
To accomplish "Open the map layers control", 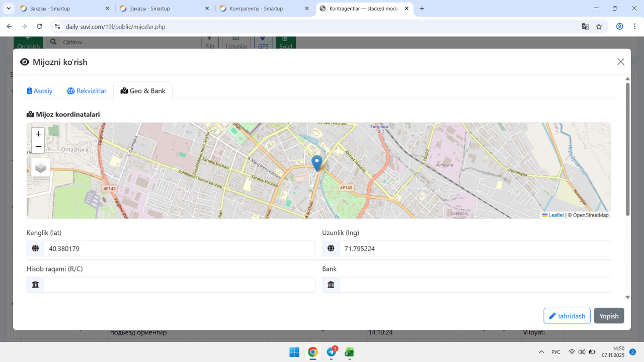I will tap(41, 168).
